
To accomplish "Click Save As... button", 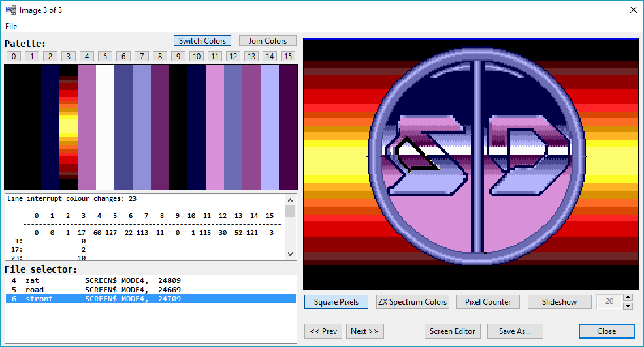I will 515,331.
